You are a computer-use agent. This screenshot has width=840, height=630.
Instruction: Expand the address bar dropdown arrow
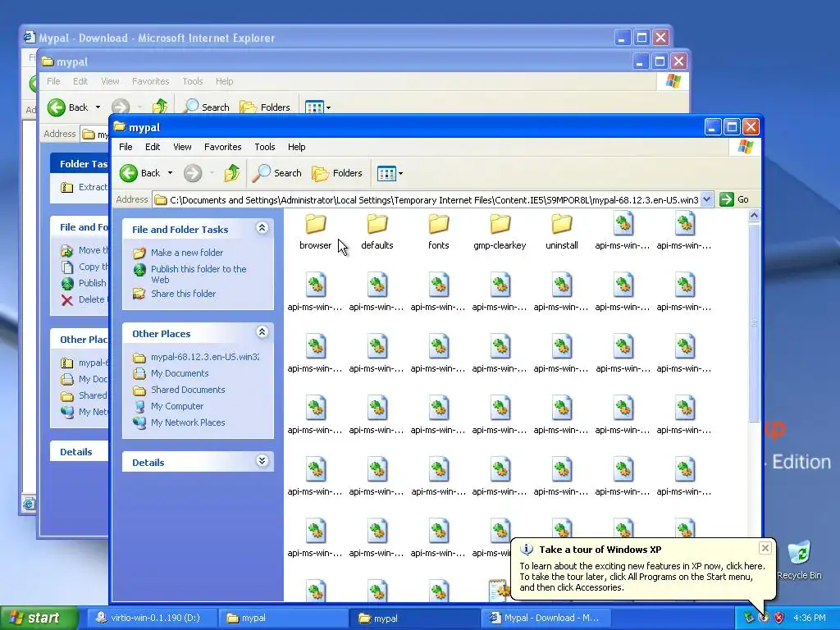pyautogui.click(x=706, y=199)
